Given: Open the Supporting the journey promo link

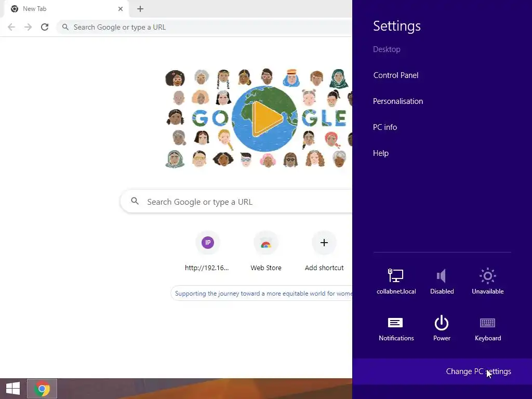Looking at the screenshot, I should (262, 294).
